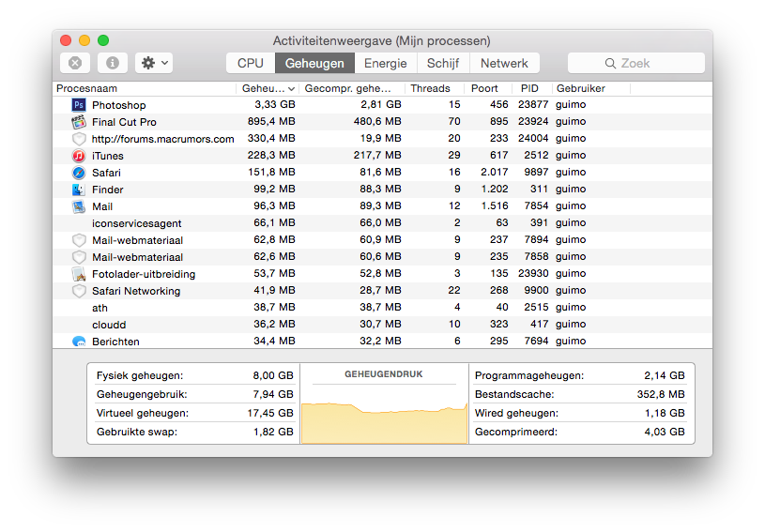Click Geheugengebruik 7,94 GB value
Screen dimensions: 765x532
(x=273, y=394)
